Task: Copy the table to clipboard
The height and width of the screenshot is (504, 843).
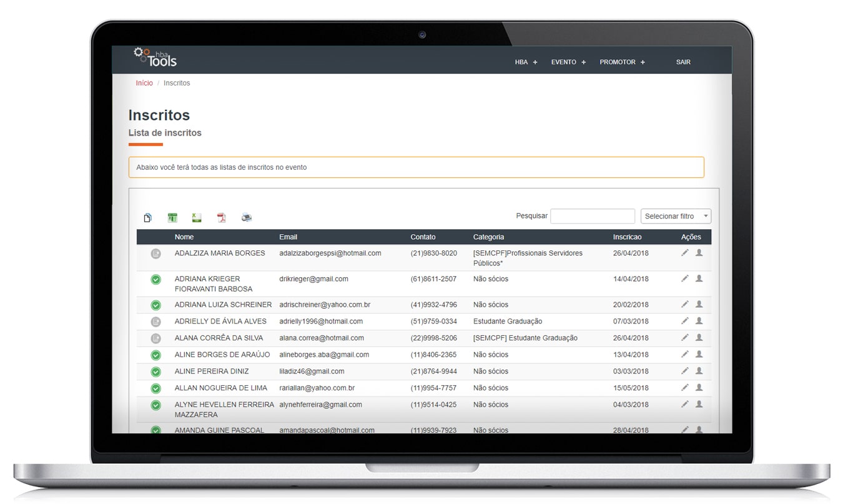Action: tap(148, 218)
